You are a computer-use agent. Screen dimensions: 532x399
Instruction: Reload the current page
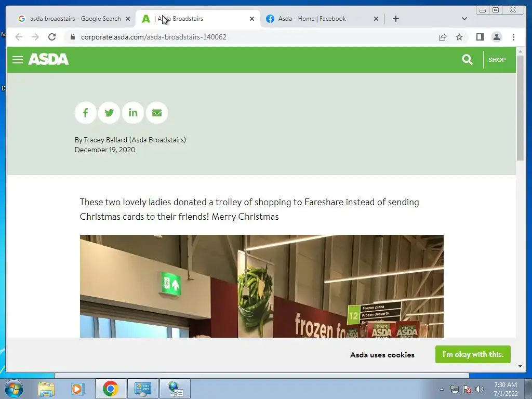click(52, 37)
